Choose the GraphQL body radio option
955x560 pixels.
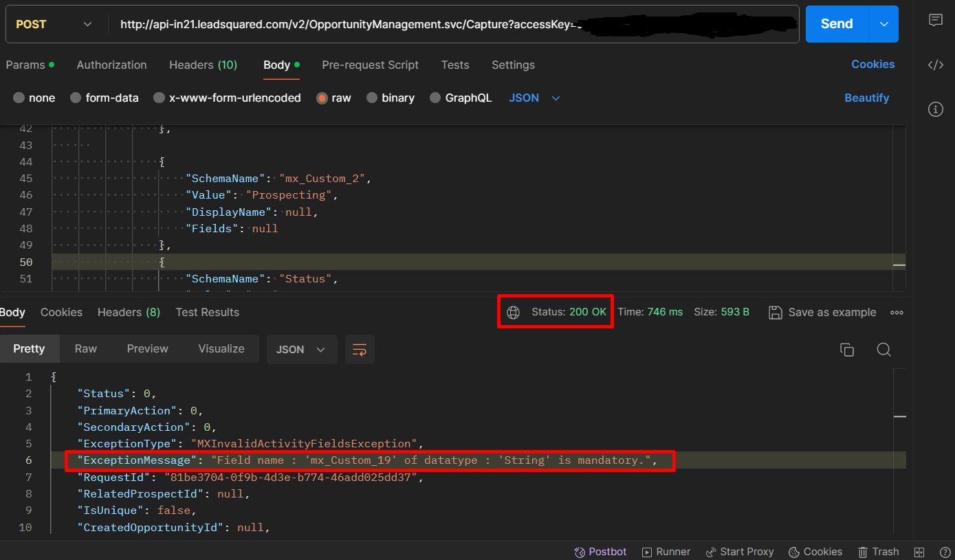coord(435,98)
